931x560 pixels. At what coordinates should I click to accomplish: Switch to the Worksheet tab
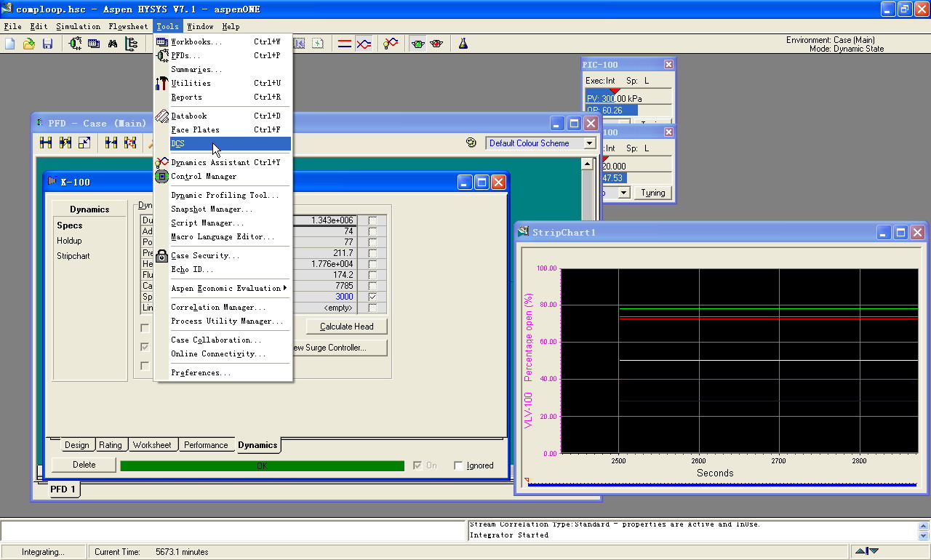(152, 444)
